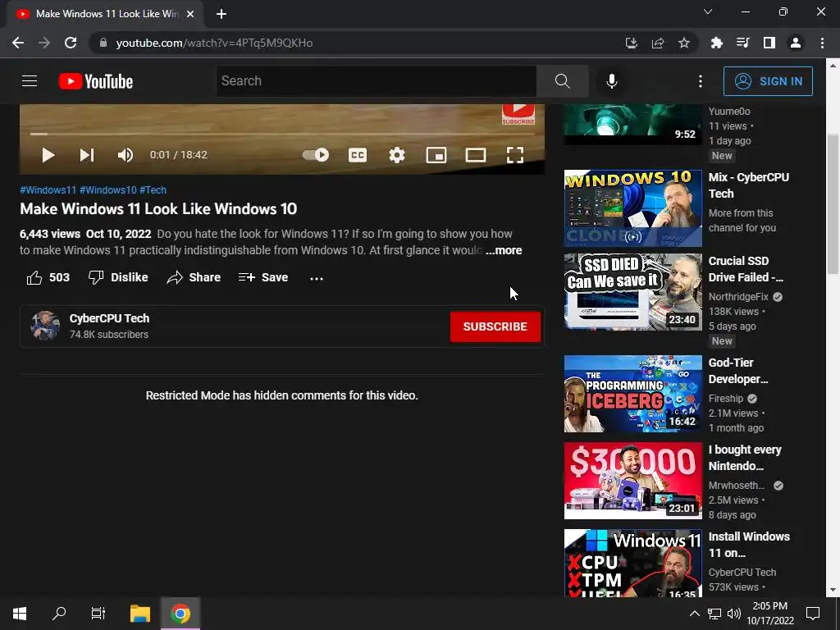Open the Mix - CyberCPU Tech thumbnail
Screen dimensions: 840x630
(x=632, y=208)
